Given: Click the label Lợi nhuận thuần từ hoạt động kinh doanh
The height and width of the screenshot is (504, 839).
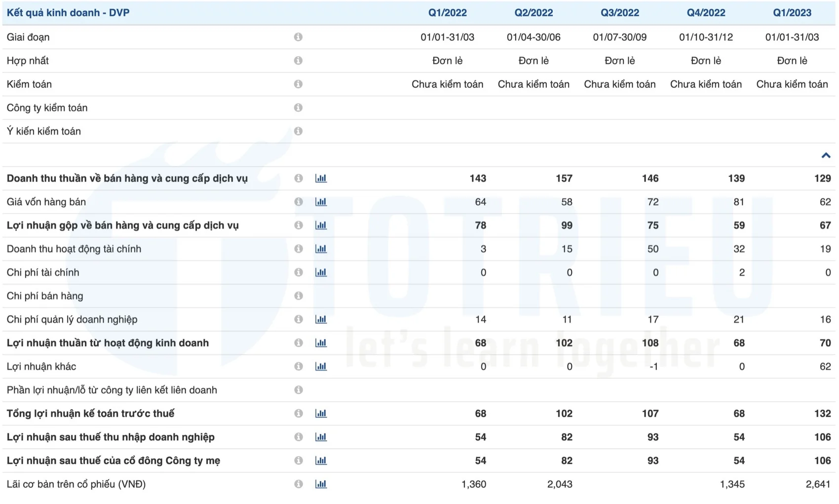Looking at the screenshot, I should 108,343.
